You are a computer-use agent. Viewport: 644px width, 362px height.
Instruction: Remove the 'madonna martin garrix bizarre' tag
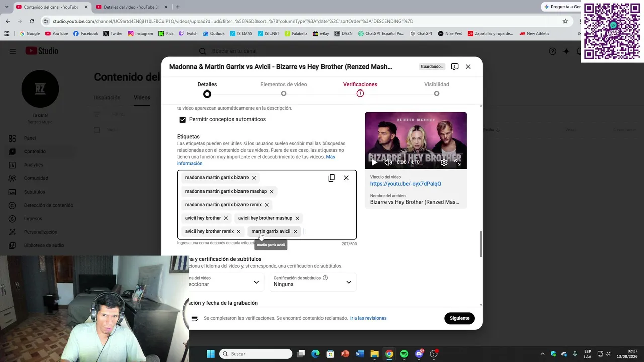pyautogui.click(x=254, y=178)
